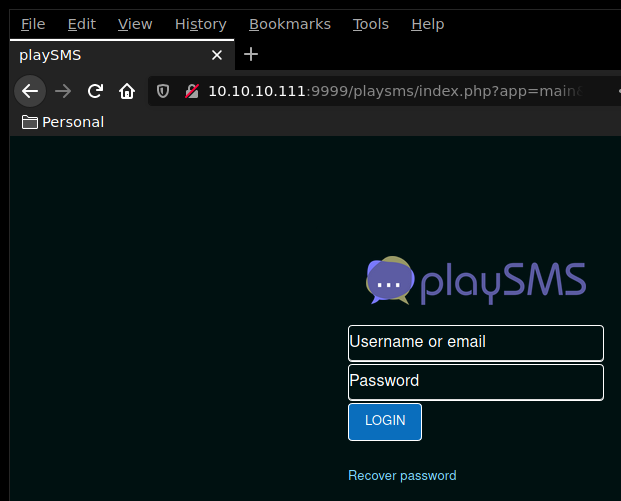Open the History menu
Image resolution: width=621 pixels, height=501 pixels.
coord(200,24)
